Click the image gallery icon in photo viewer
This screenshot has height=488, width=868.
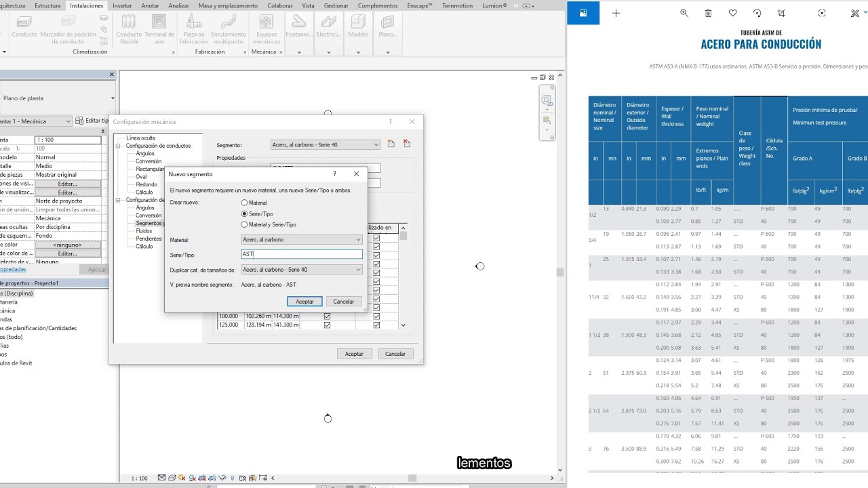583,13
